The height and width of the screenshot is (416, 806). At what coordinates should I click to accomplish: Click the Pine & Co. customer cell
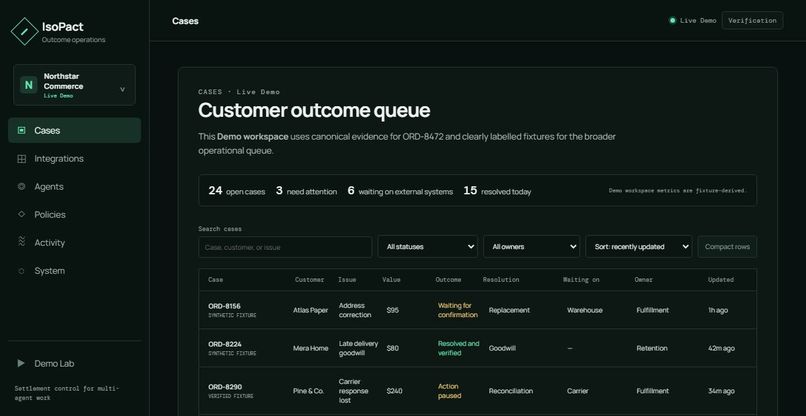click(x=308, y=391)
